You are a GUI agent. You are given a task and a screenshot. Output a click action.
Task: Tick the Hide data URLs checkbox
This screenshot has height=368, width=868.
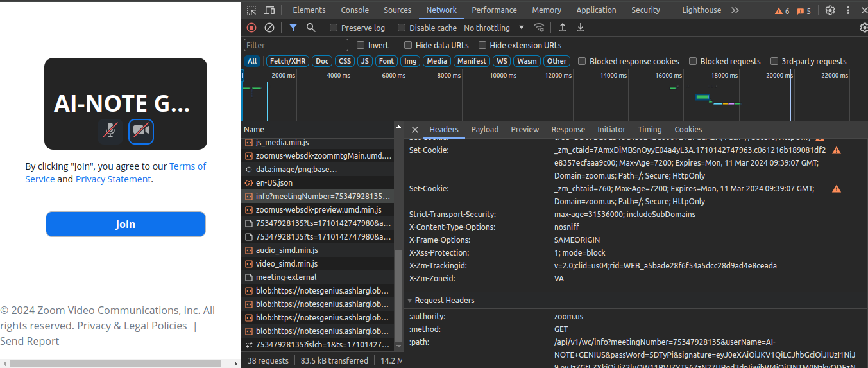tap(408, 46)
